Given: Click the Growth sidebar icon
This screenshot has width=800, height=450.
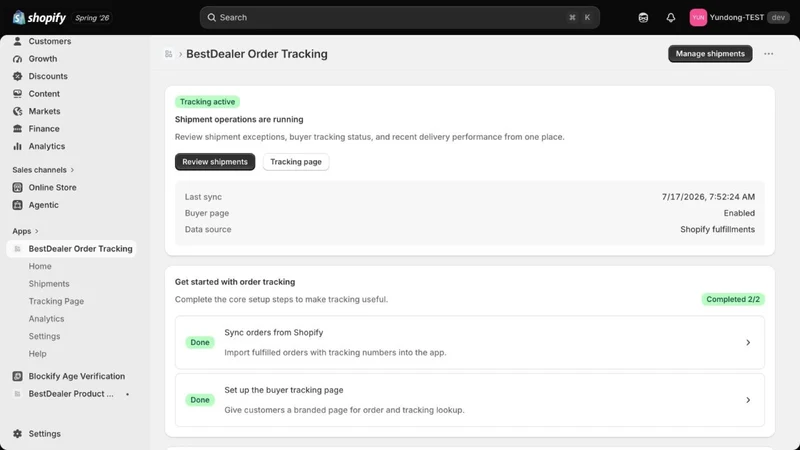Looking at the screenshot, I should click(x=17, y=59).
